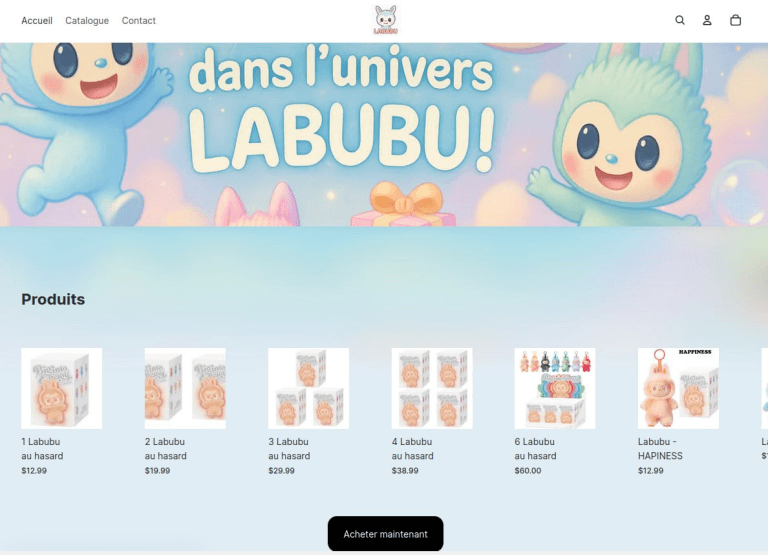Open the 1 Labubu au hasard thumbnail
Screen dimensions: 768x555
62,388
